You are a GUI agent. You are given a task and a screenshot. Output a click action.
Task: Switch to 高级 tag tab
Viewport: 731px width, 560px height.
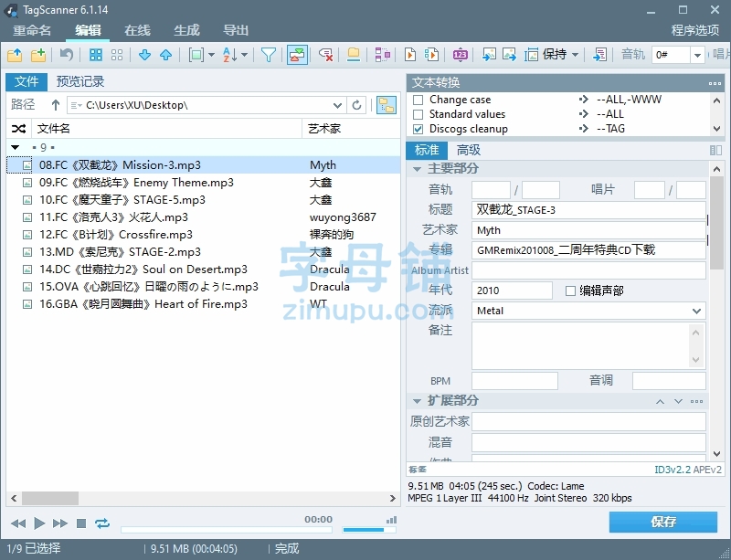pyautogui.click(x=469, y=150)
